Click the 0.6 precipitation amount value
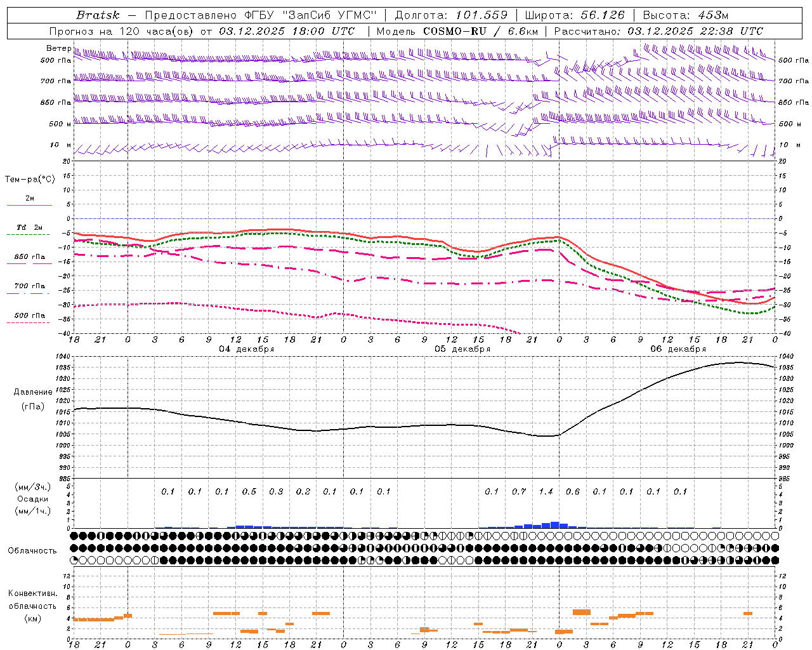Image resolution: width=812 pixels, height=650 pixels. tap(573, 491)
